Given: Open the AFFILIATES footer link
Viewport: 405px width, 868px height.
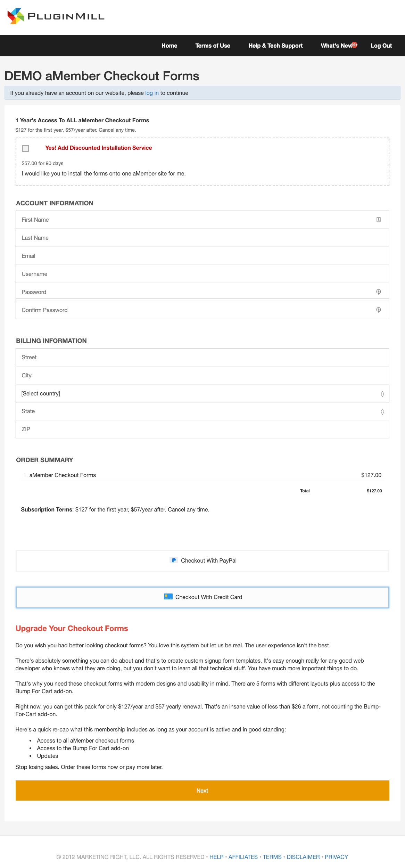Looking at the screenshot, I should (x=243, y=857).
